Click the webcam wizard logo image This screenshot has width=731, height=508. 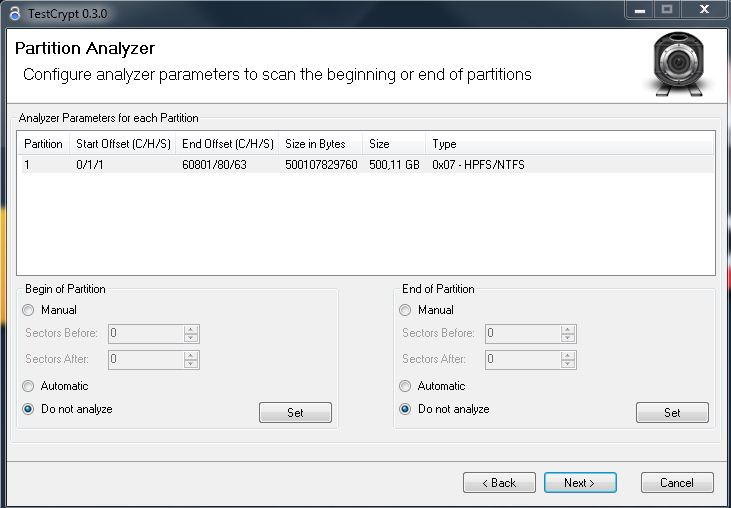(x=678, y=64)
